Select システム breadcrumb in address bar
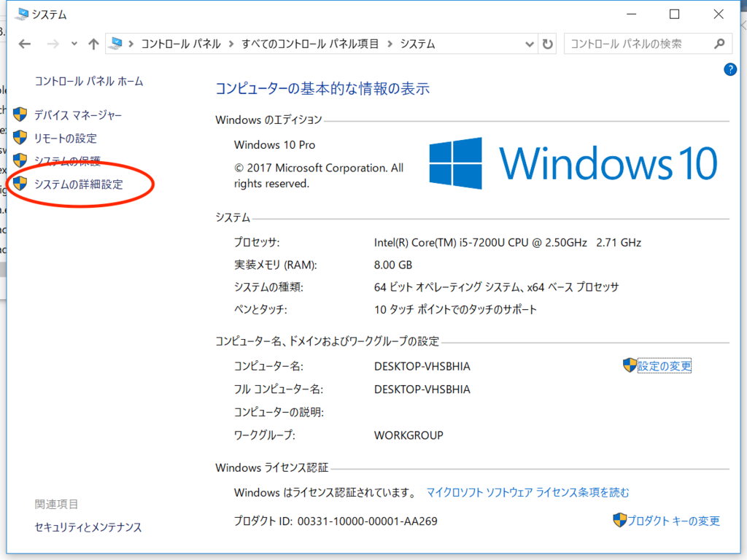Screen dimensions: 747x560 coord(417,44)
